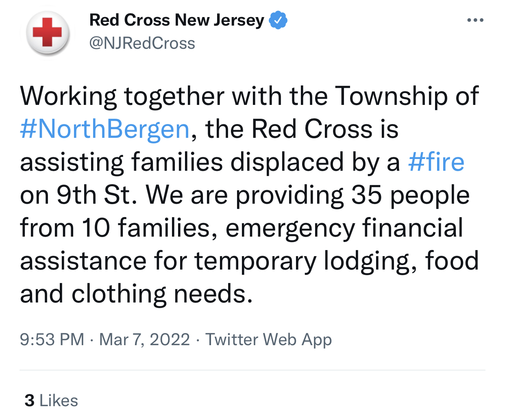Image resolution: width=505 pixels, height=420 pixels.
Task: Open the Red Cross New Jersey profile name
Action: (176, 20)
